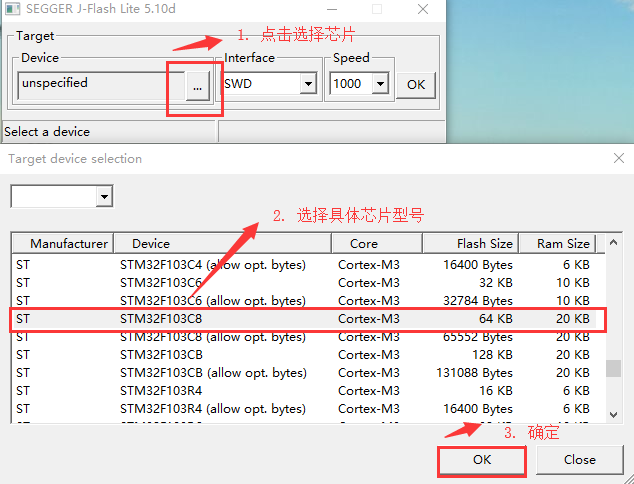
Task: Expand the SWD Interface dropdown
Action: point(309,84)
